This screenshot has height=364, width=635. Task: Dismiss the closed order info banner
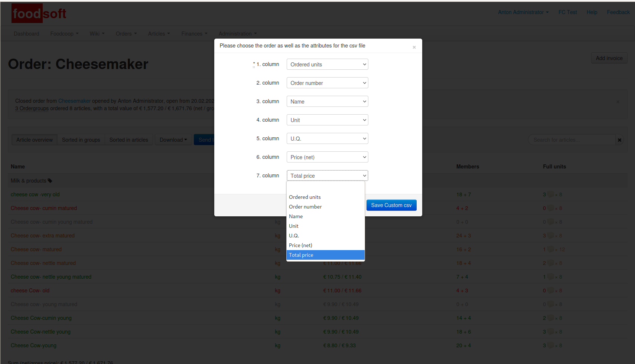point(618,102)
